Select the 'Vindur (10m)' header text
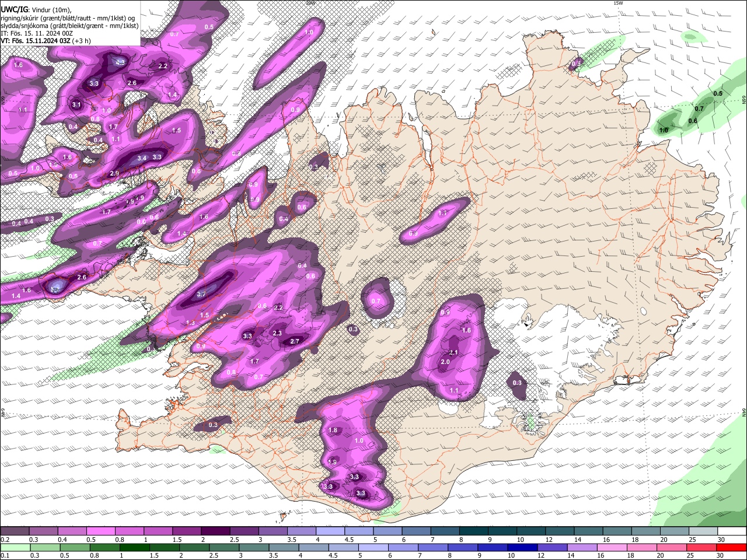This screenshot has height=560, width=747. [x=51, y=10]
